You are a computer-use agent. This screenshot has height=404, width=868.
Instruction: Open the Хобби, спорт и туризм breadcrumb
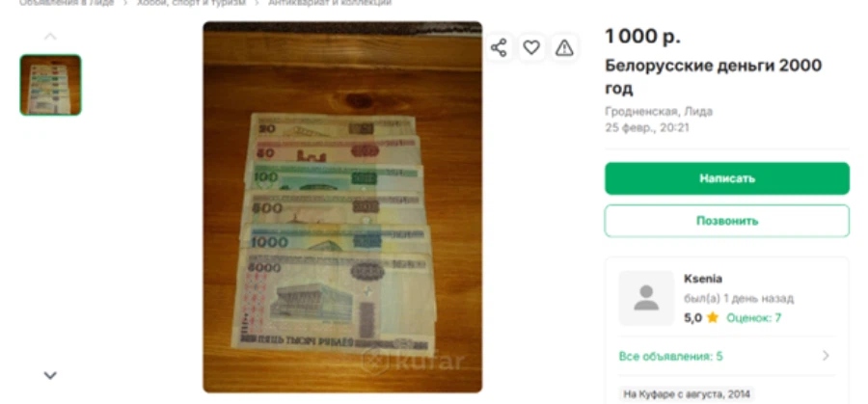tap(191, 3)
